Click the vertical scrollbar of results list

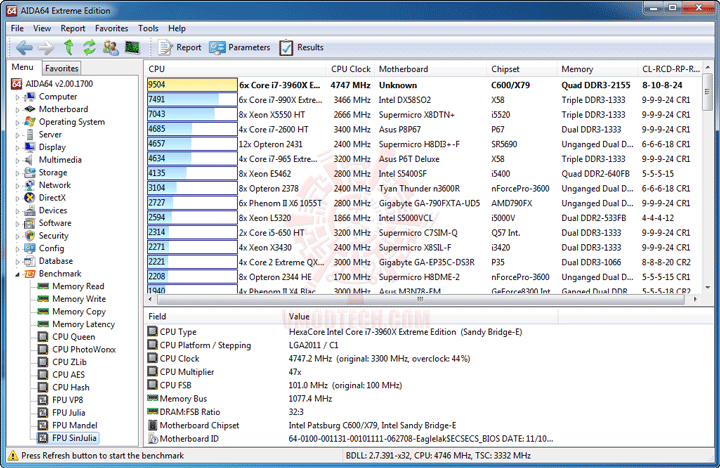(707, 94)
